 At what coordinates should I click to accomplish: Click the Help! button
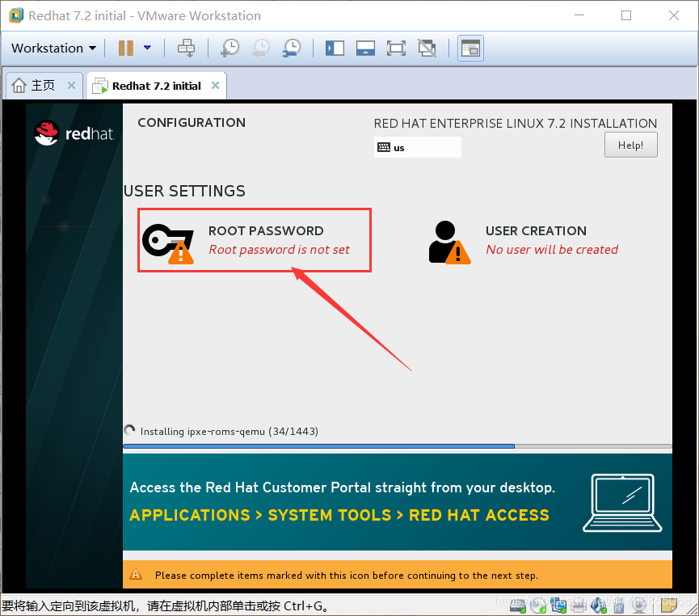(631, 145)
